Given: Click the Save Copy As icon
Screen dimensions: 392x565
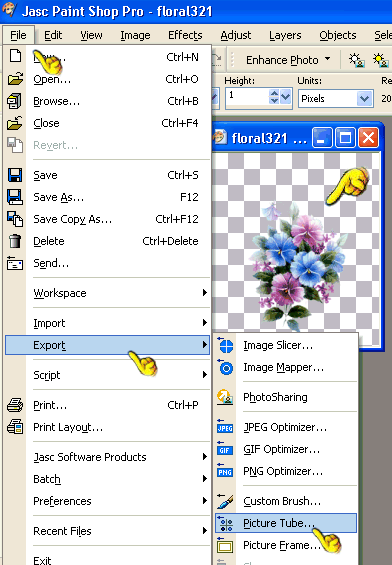Looking at the screenshot, I should 15,219.
